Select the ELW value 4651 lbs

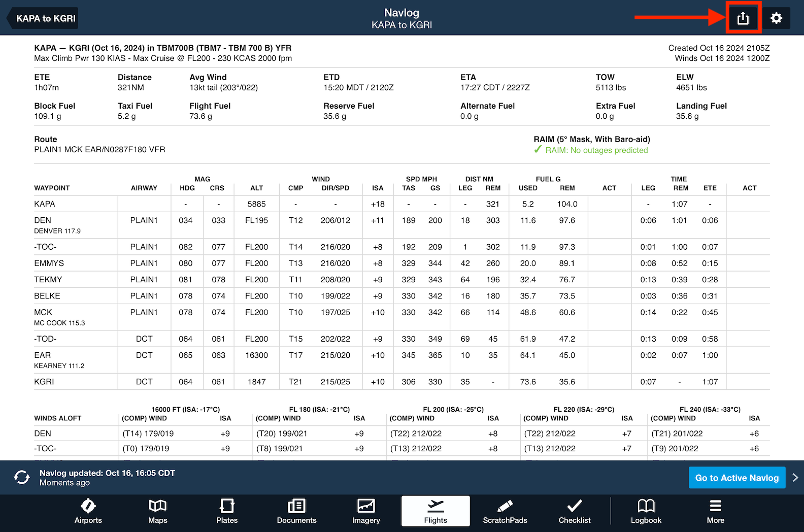pos(692,88)
